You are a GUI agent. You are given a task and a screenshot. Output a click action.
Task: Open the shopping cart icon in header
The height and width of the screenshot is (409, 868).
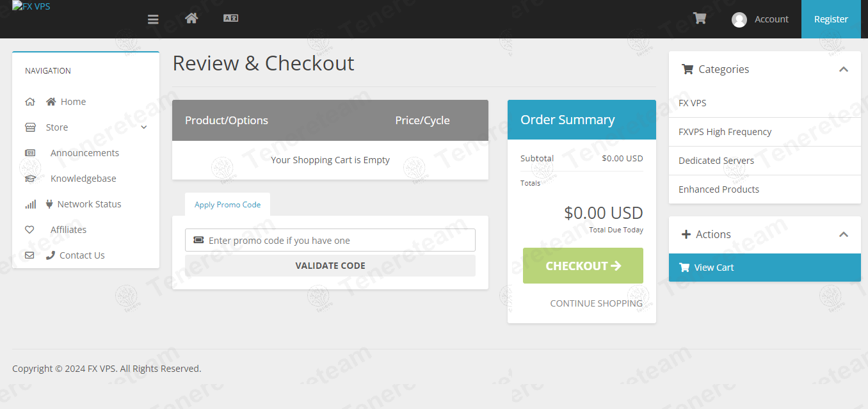point(700,19)
